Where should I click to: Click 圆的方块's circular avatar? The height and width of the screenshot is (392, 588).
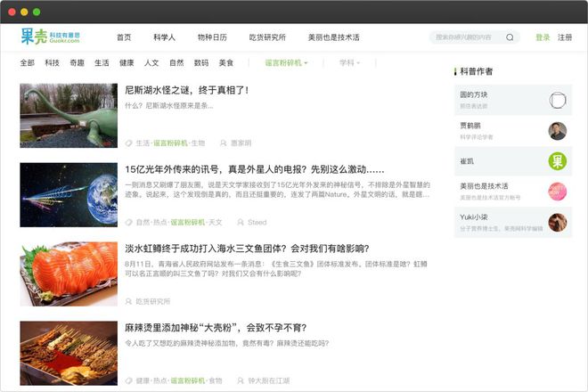point(557,100)
